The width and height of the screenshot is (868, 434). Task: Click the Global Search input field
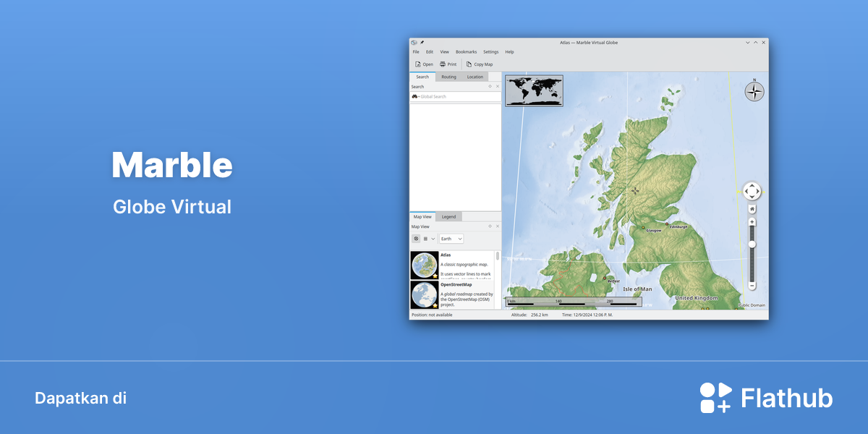click(x=456, y=96)
